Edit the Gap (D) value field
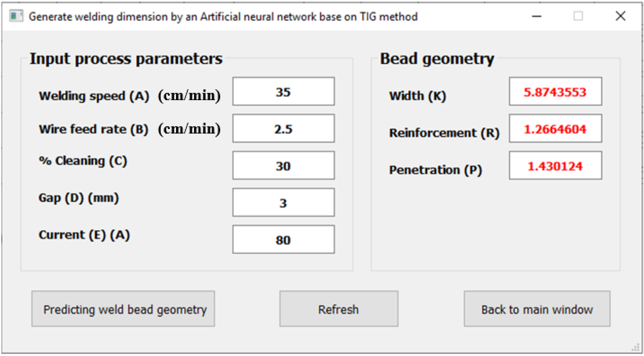644x356 pixels. [283, 203]
